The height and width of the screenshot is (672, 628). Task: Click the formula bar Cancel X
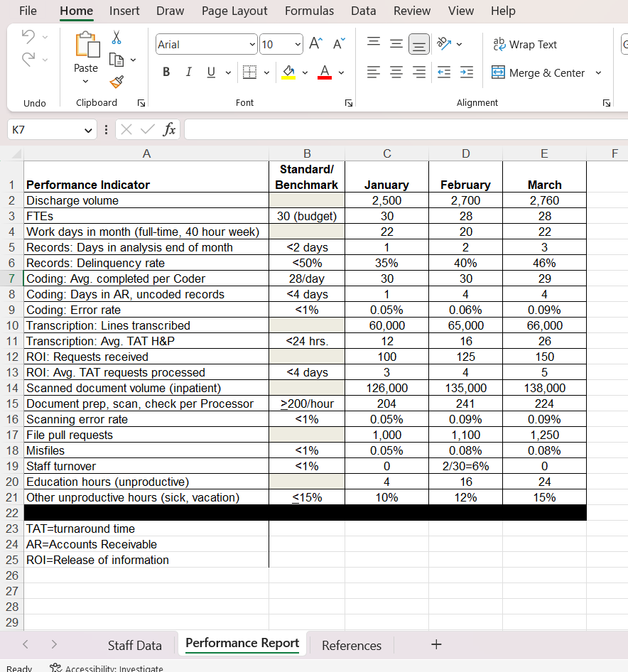126,129
